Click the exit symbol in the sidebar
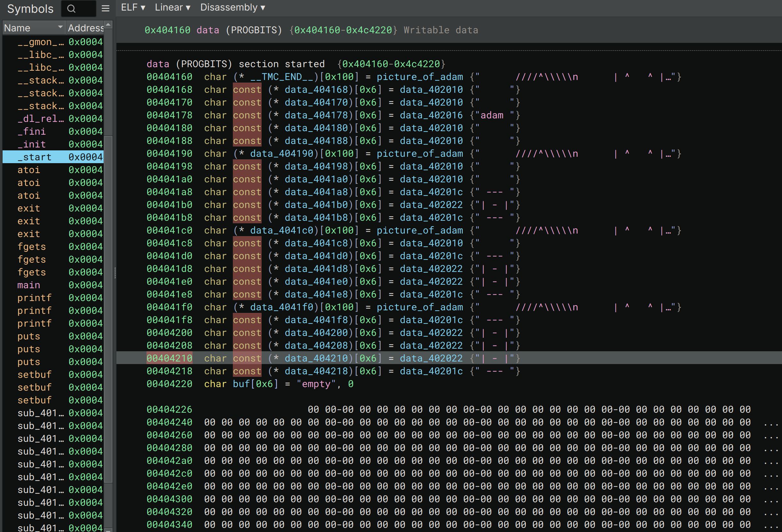Viewport: 782px width, 532px height. tap(28, 208)
